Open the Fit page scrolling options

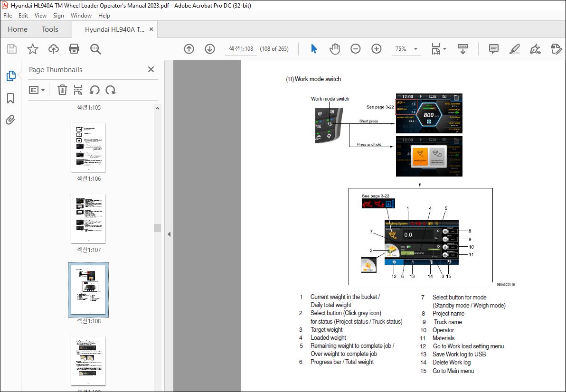coord(439,49)
